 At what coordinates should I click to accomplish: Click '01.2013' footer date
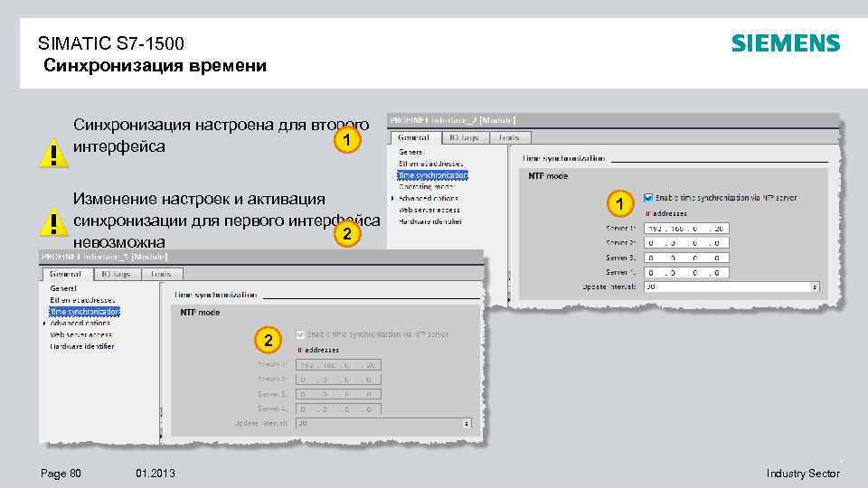click(x=156, y=473)
